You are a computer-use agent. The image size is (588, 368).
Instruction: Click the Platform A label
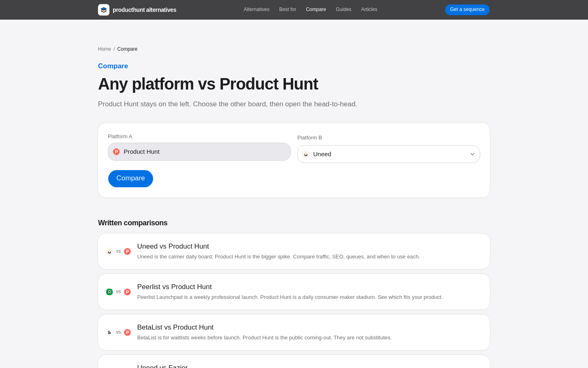click(120, 137)
